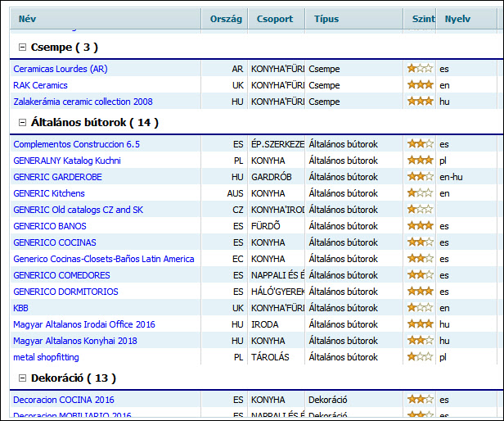Click star rating of Magyar Altalanos Irodai row
The width and height of the screenshot is (504, 421).
[x=420, y=324]
